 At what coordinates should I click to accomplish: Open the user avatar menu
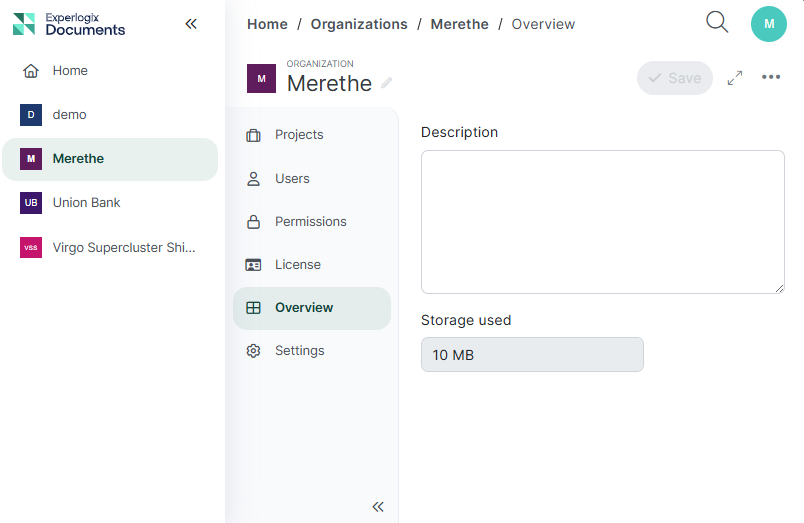click(769, 24)
